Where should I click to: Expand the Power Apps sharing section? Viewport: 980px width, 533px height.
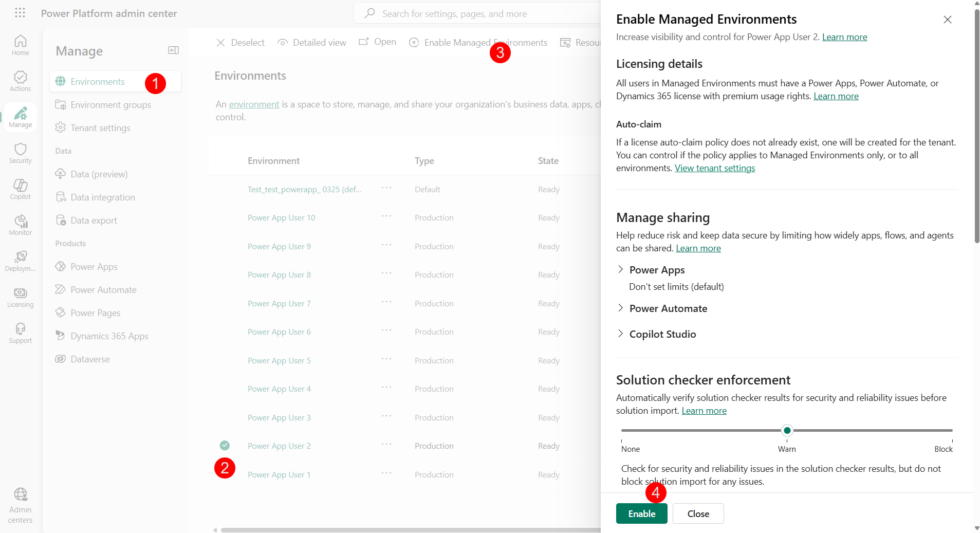click(621, 270)
